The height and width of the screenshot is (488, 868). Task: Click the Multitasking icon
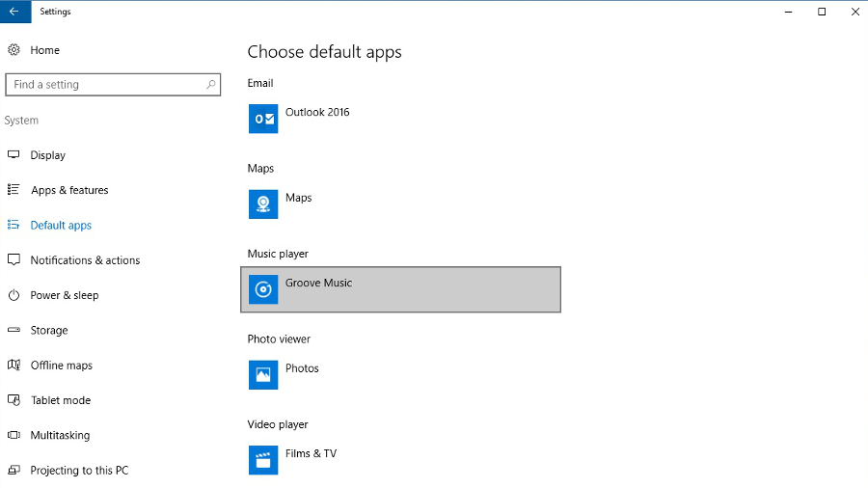pyautogui.click(x=14, y=435)
